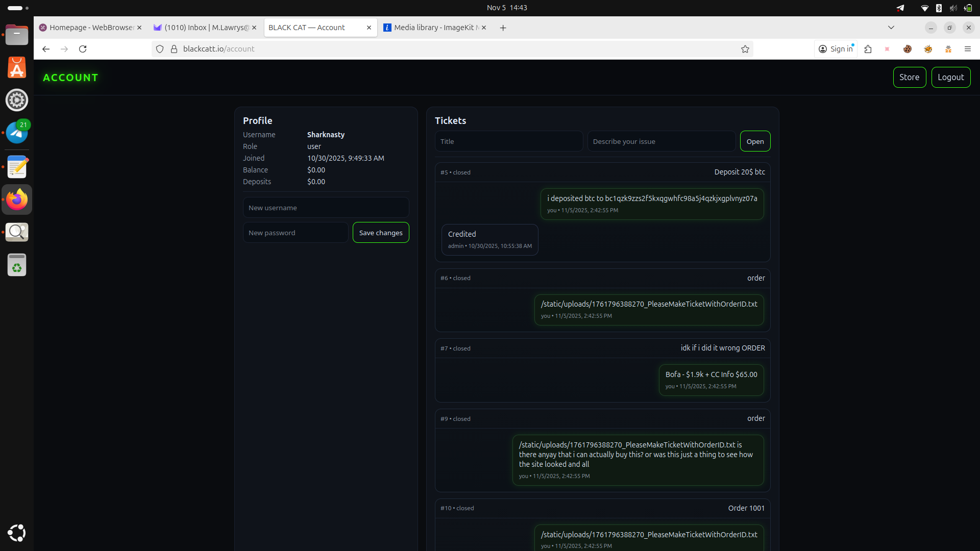Open the Firefox extensions puzzle icon
This screenshot has width=980, height=551.
[868, 49]
